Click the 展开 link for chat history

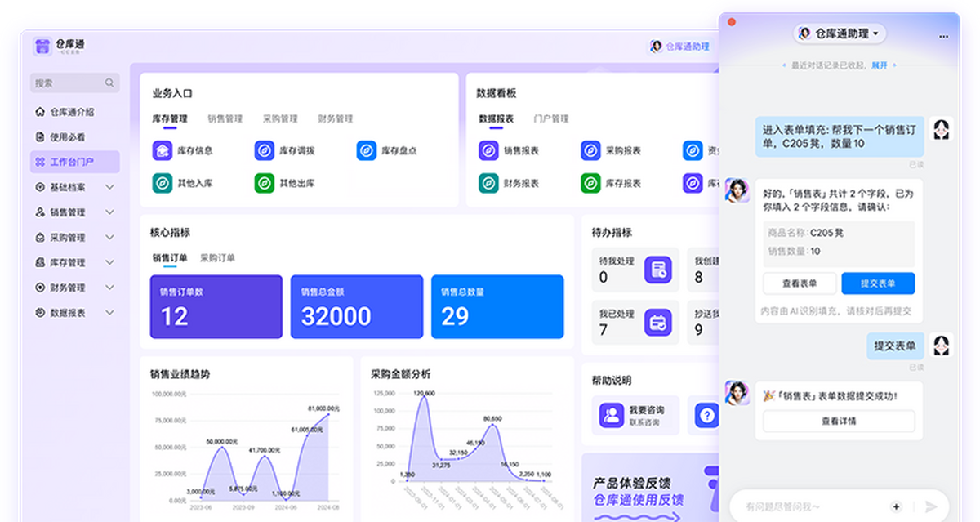pos(879,65)
